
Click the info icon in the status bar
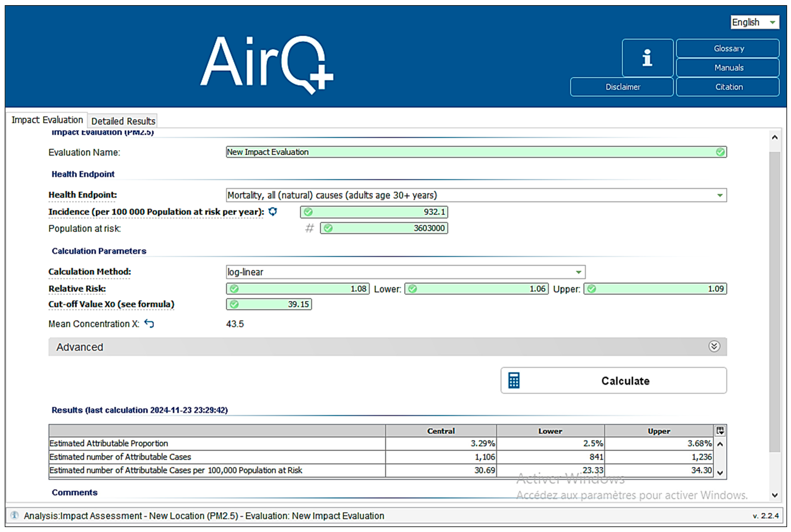click(14, 515)
